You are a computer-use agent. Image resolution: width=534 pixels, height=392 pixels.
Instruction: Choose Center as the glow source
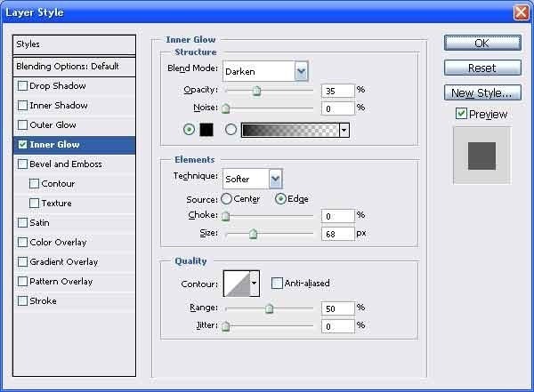tap(226, 199)
